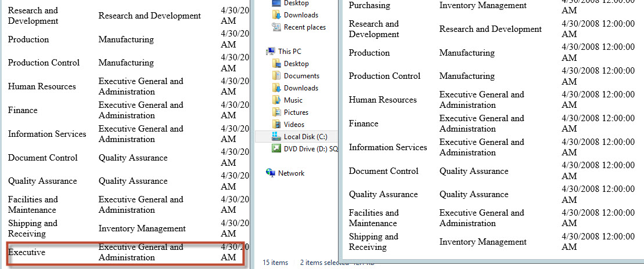Viewport: 644px width, 269px height.
Task: Open Downloads listed under This PC
Action: (x=301, y=88)
